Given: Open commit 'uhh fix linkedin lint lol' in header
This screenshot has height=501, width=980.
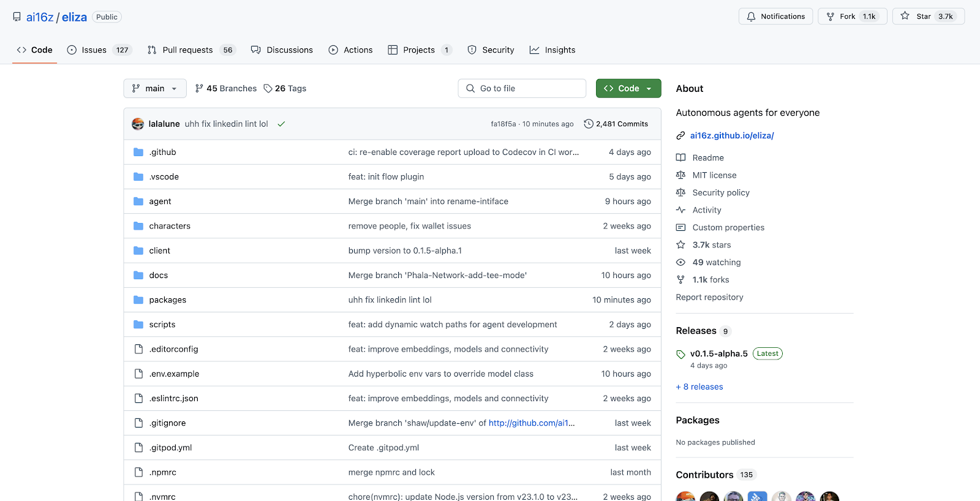Looking at the screenshot, I should pos(227,124).
